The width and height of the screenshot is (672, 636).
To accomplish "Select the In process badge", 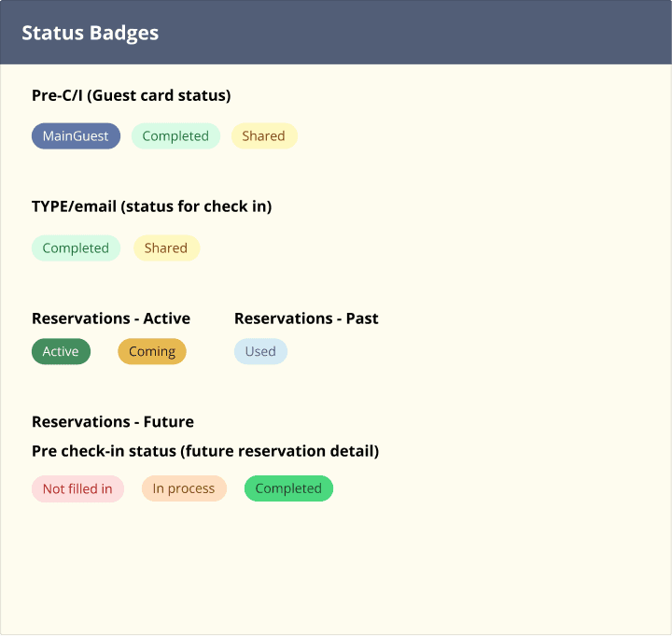I will (x=184, y=488).
